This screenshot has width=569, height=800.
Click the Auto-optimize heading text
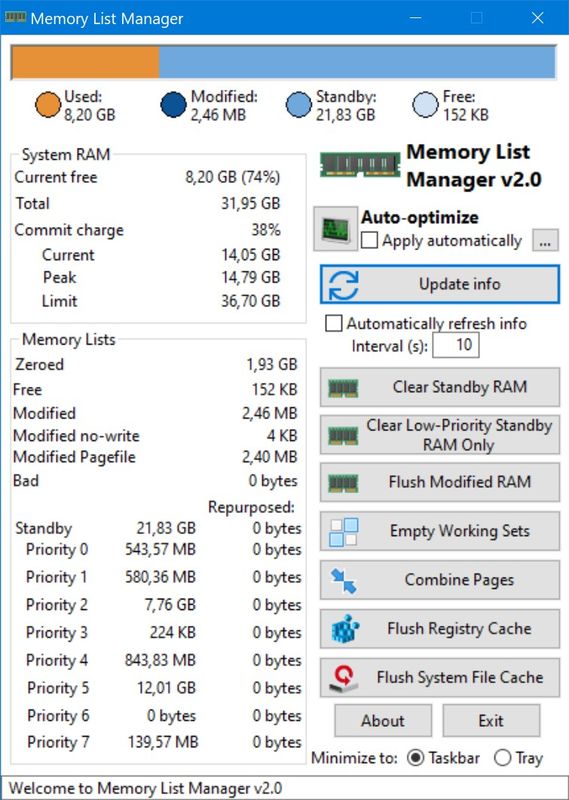point(419,217)
